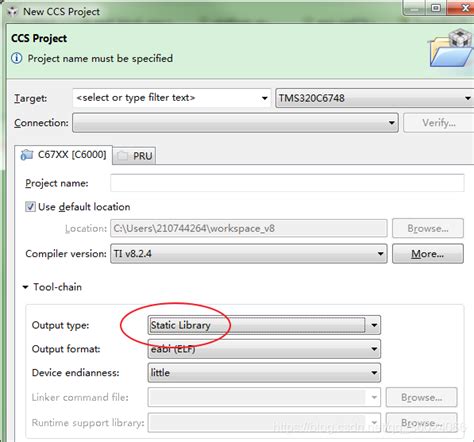474x442 pixels.
Task: Click the Browse button next to Location
Action: pos(428,228)
